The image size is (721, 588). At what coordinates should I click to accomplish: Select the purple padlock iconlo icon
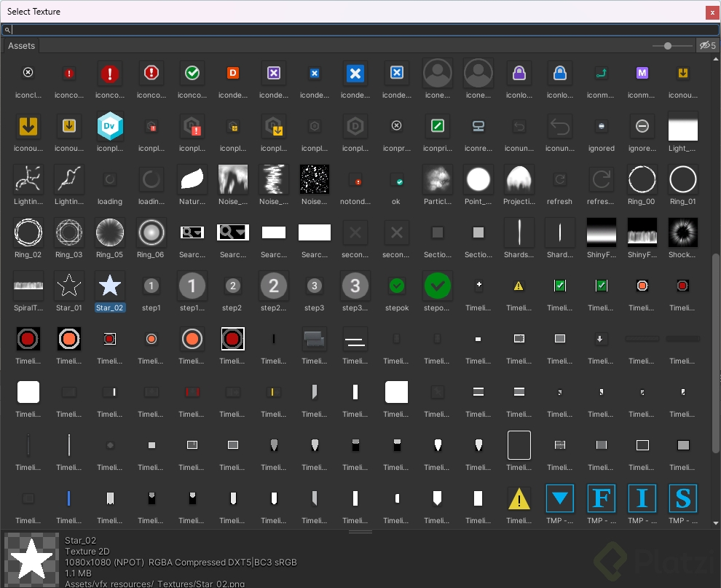coord(519,73)
